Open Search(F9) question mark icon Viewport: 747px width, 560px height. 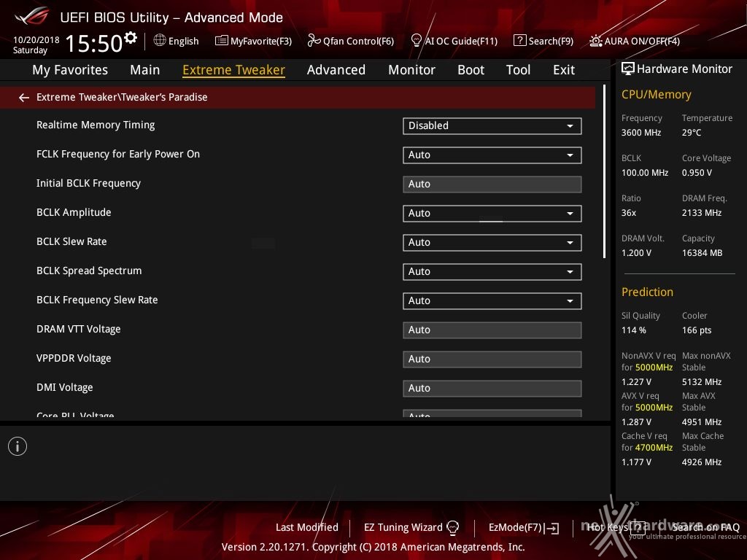click(x=519, y=41)
